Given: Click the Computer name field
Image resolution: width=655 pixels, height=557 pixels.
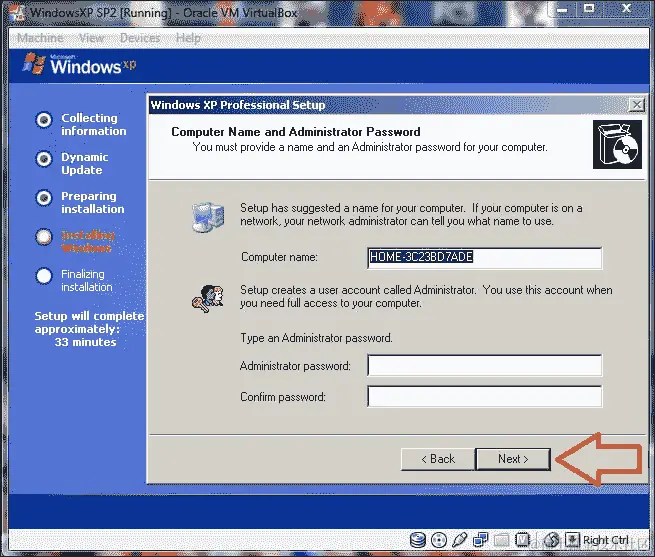Looking at the screenshot, I should (x=485, y=257).
